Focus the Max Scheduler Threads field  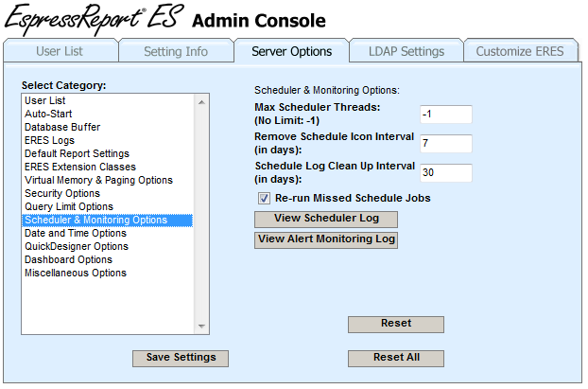446,115
